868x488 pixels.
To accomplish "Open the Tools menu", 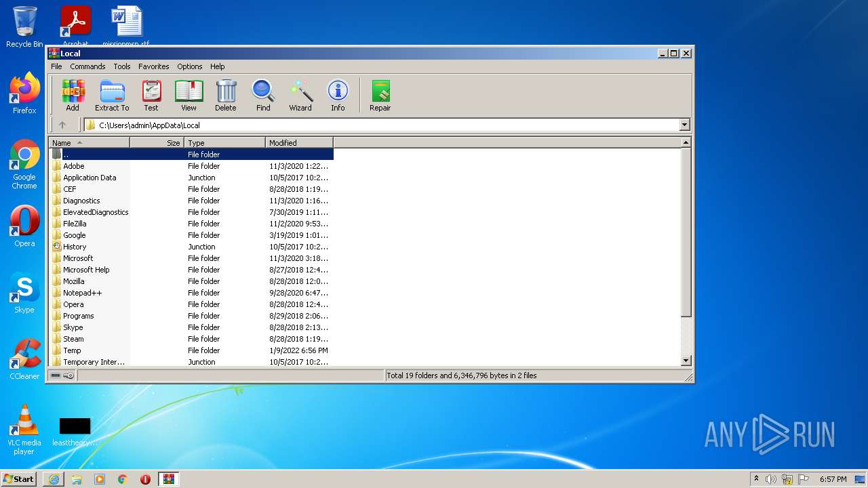I will tap(122, 66).
